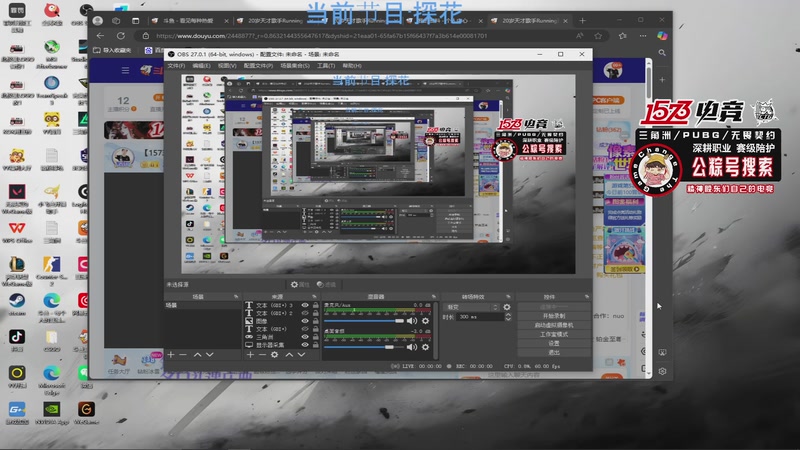
Task: Add a new scene with the plus icon
Action: coord(171,355)
